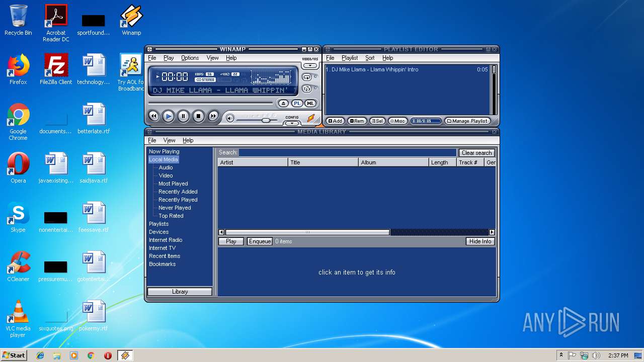644x362 pixels.
Task: Click the Eject open-file button in Winamp
Action: 283,104
